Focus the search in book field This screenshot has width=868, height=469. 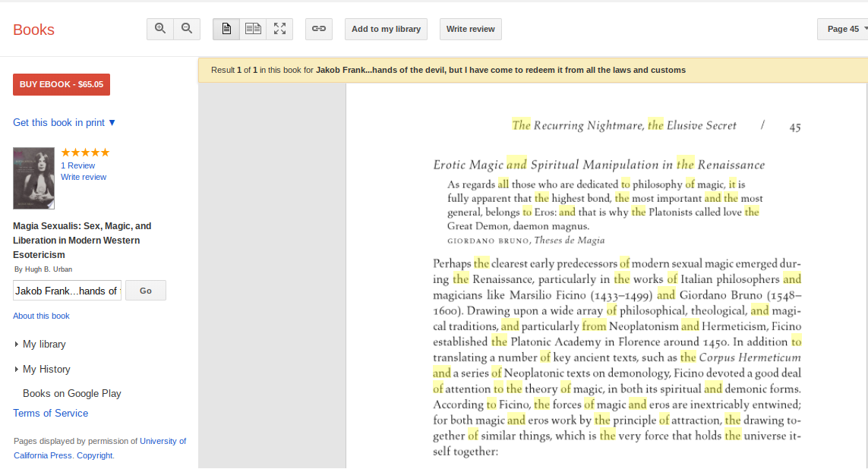click(x=67, y=291)
